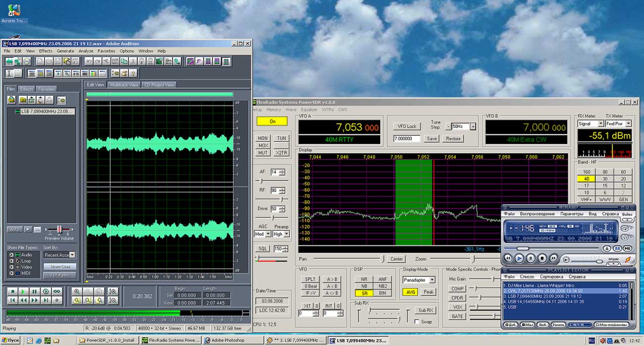Image resolution: width=644 pixels, height=346 pixels.
Task: Expand the AGC Med dropdown
Action: click(x=268, y=234)
